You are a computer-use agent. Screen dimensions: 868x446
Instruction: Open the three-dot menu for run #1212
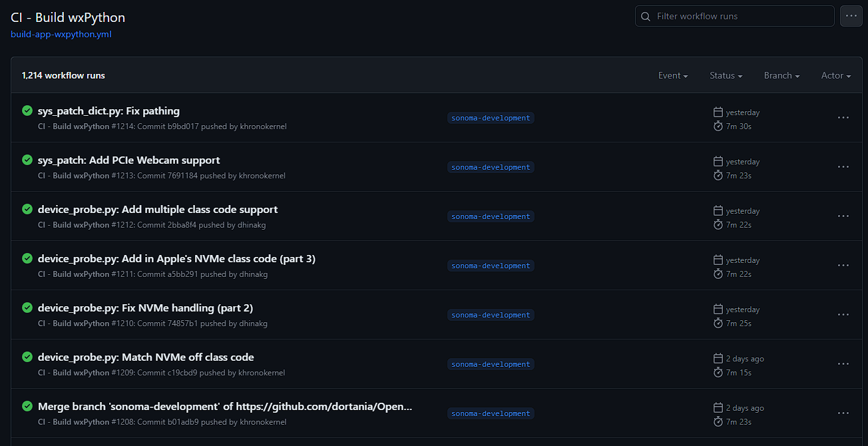tap(843, 216)
